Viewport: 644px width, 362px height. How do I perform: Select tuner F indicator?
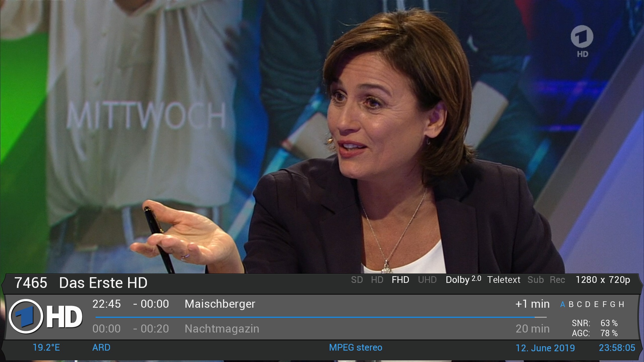pyautogui.click(x=604, y=304)
